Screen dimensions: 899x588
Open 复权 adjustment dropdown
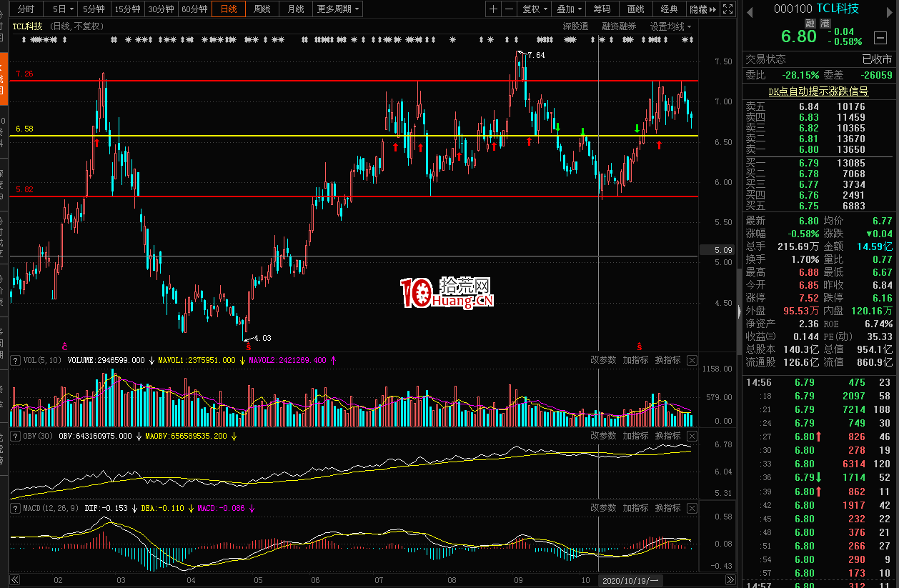coord(534,9)
